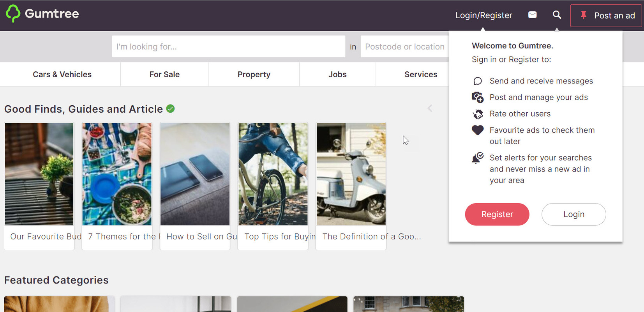The image size is (644, 312).
Task: Click How to Sell on Gu article title
Action: tap(202, 236)
